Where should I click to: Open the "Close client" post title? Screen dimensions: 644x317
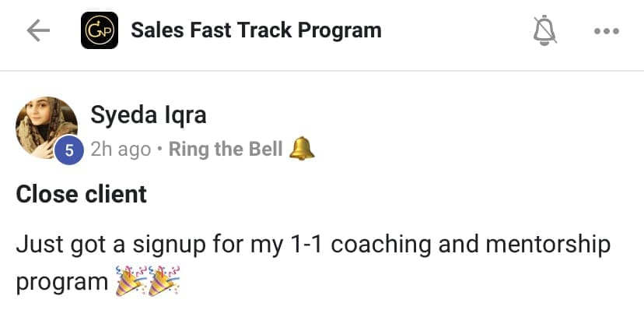(82, 194)
